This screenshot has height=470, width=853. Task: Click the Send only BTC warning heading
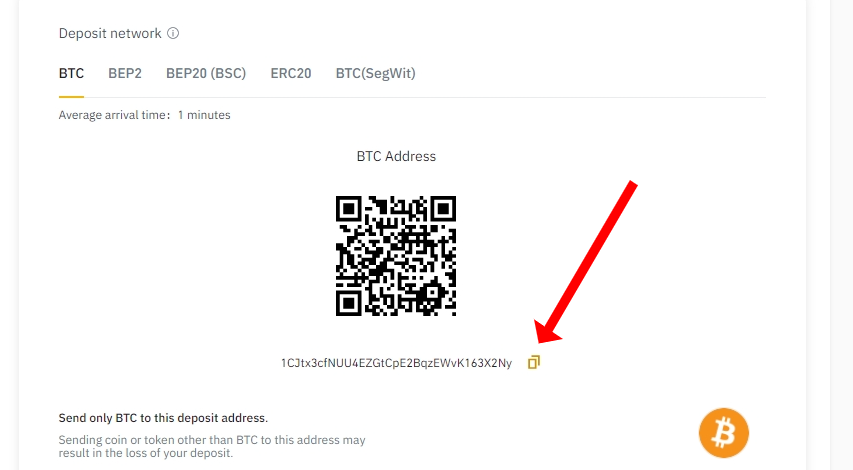tap(163, 418)
